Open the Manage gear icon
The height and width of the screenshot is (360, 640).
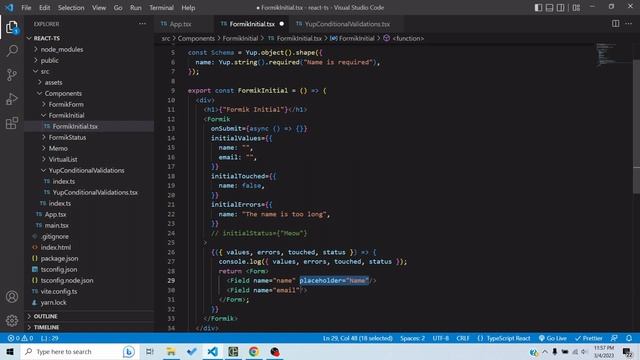(12, 320)
